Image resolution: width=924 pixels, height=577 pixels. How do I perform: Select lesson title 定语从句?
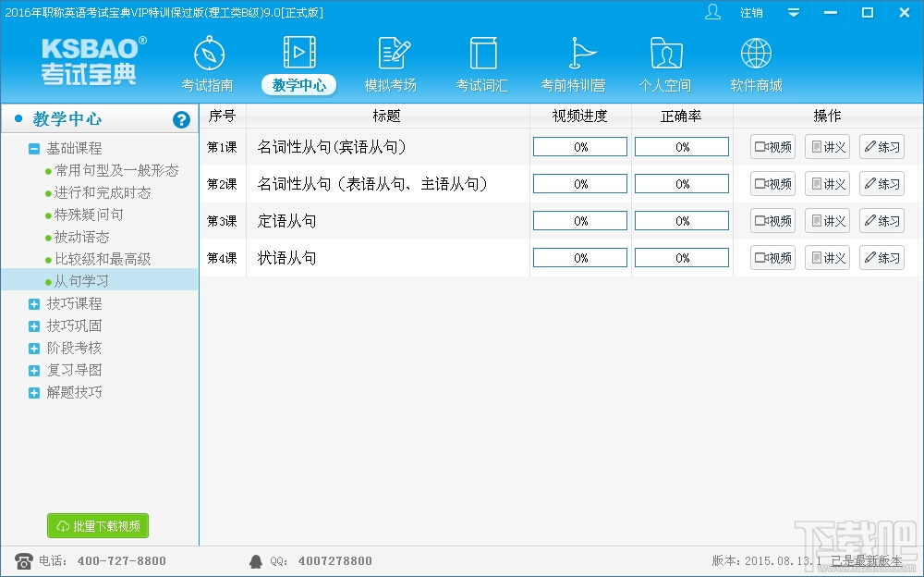(287, 221)
